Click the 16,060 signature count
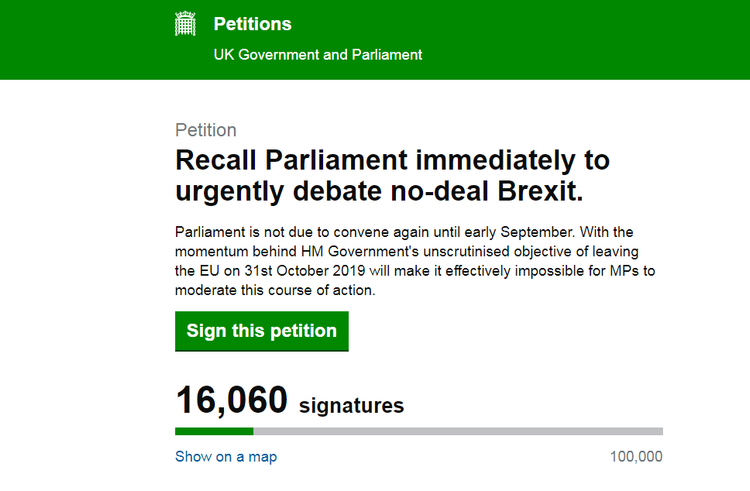This screenshot has width=750, height=491. point(232,400)
